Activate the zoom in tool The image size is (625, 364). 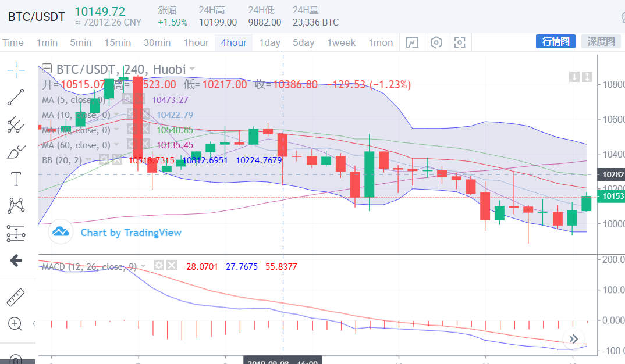[16, 324]
